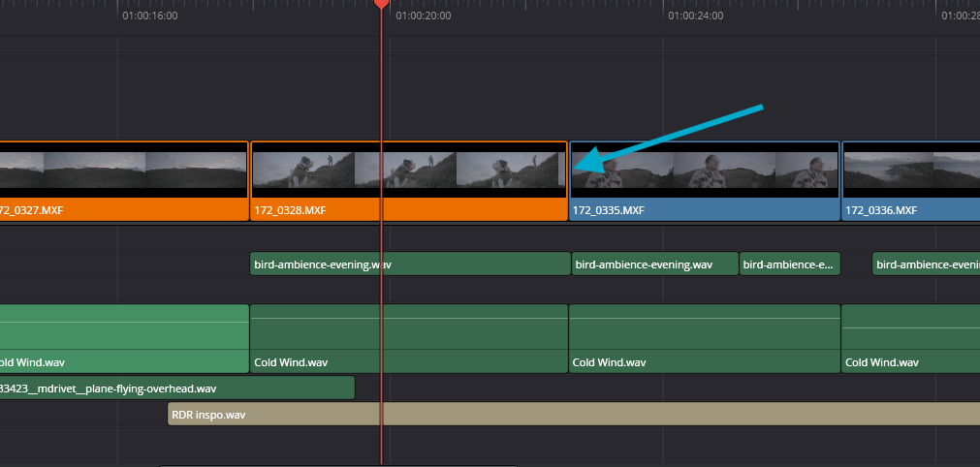Click the edit point between 172_0328.MXF and 172_0335.MXF
This screenshot has width=980, height=467.
click(568, 181)
